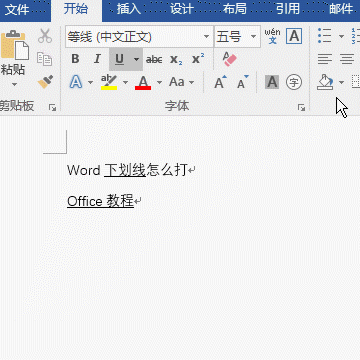The width and height of the screenshot is (360, 360).
Task: Open the font dialog launcher in 字体 group
Action: tap(301, 107)
